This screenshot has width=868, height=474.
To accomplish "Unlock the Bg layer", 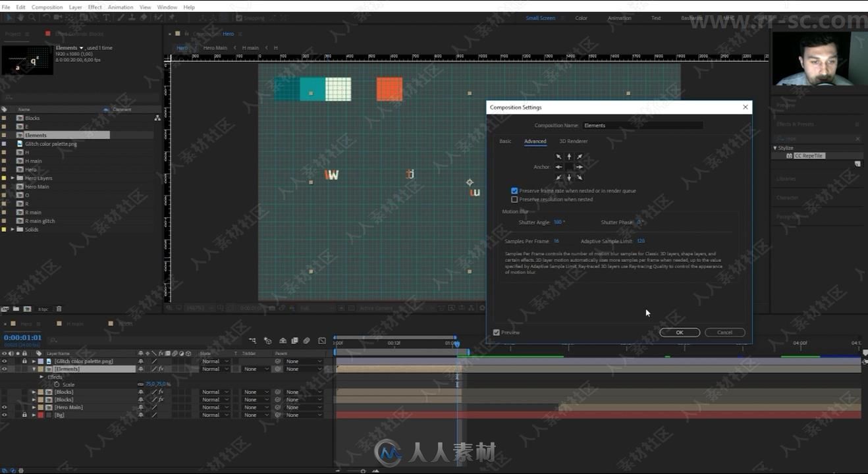I will point(24,415).
